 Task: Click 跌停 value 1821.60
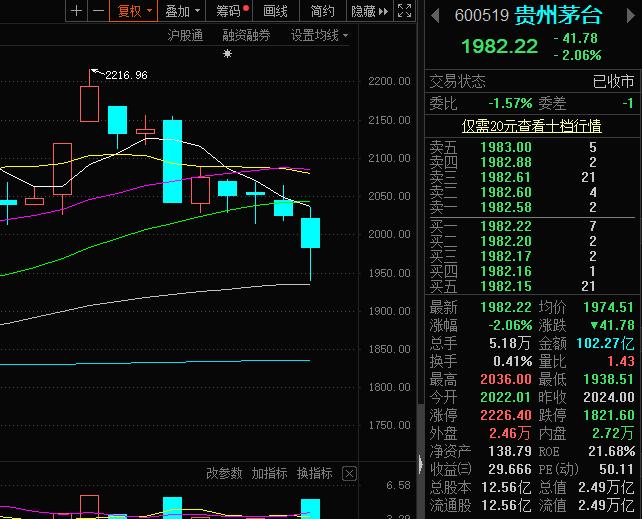[x=608, y=415]
